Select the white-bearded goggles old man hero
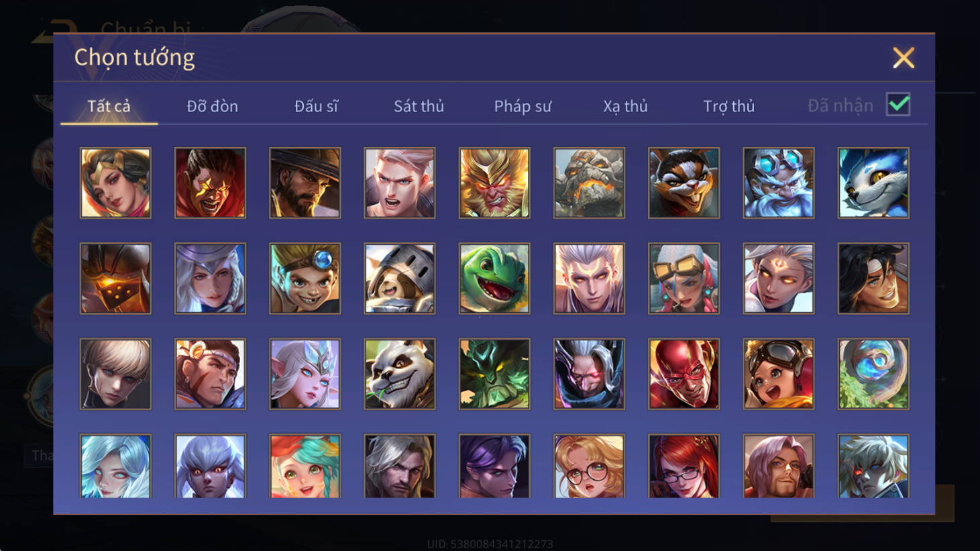 779,183
